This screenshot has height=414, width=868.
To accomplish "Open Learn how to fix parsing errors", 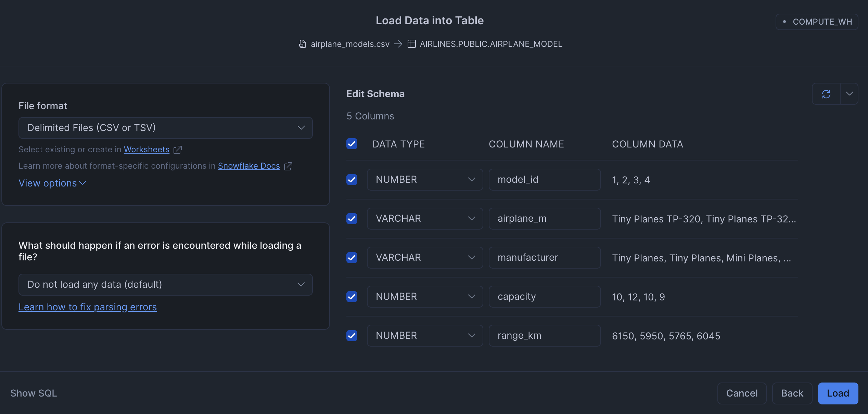I will [x=88, y=307].
